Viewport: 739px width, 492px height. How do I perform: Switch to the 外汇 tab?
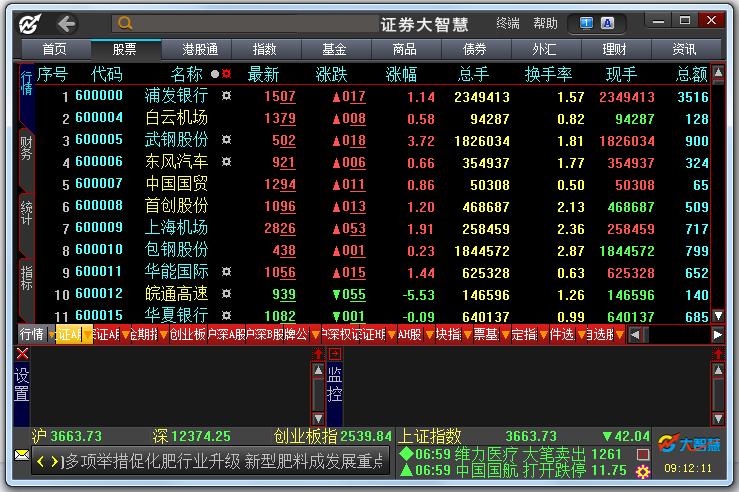pos(544,49)
